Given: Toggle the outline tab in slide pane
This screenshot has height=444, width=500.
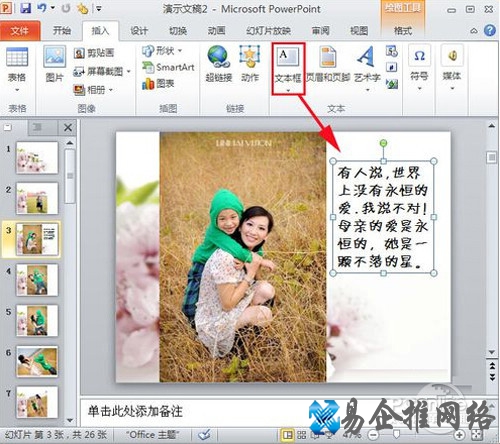Looking at the screenshot, I should point(37,127).
